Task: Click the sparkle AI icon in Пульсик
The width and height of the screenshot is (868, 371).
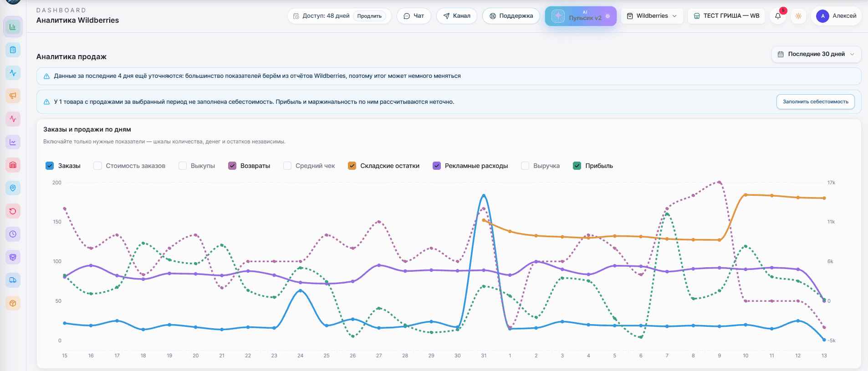Action: (558, 16)
